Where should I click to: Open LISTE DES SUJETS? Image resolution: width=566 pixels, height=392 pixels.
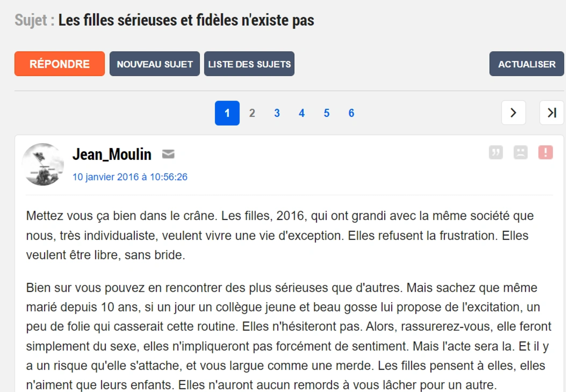tap(249, 64)
